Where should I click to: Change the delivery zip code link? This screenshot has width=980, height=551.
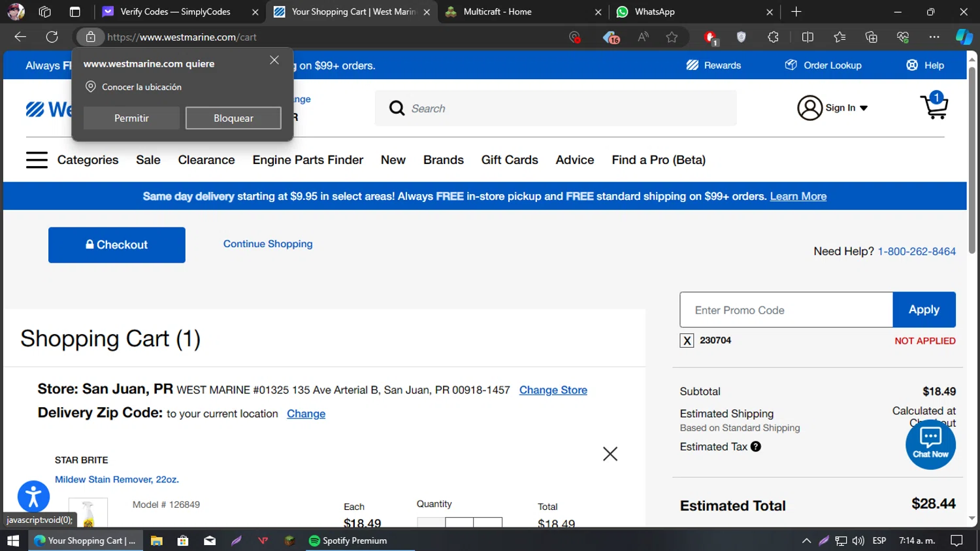pos(306,414)
